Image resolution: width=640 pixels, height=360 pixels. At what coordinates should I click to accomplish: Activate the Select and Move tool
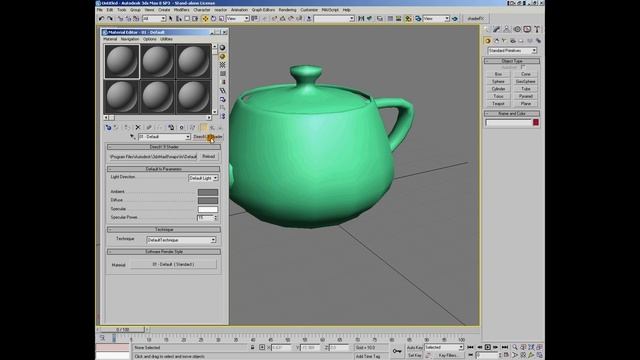coord(205,19)
